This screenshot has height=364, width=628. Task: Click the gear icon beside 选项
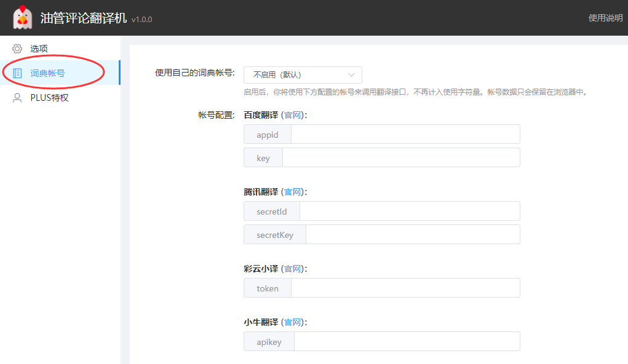[17, 49]
